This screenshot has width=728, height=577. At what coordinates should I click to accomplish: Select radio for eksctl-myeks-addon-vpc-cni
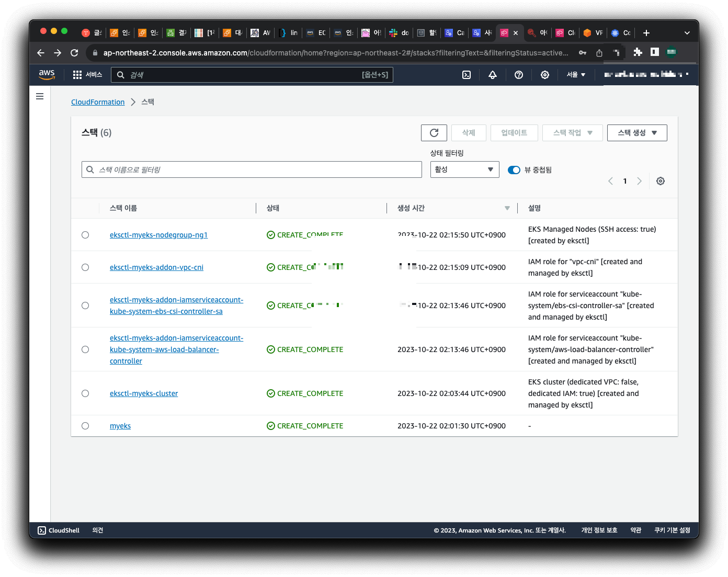[85, 267]
